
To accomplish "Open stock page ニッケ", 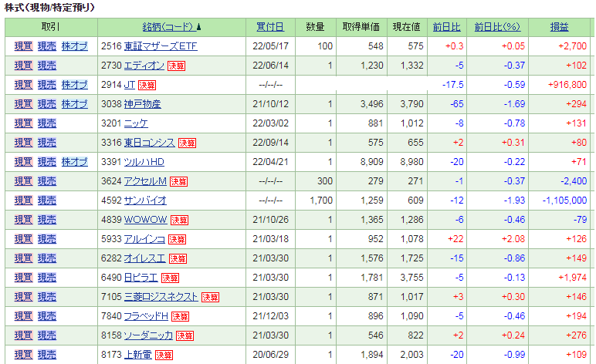I will point(136,123).
